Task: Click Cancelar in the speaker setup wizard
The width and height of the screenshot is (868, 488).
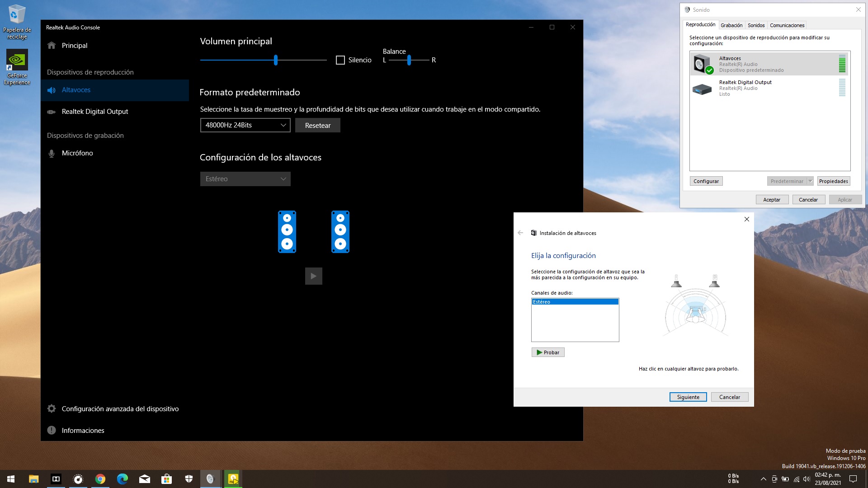Action: (730, 397)
